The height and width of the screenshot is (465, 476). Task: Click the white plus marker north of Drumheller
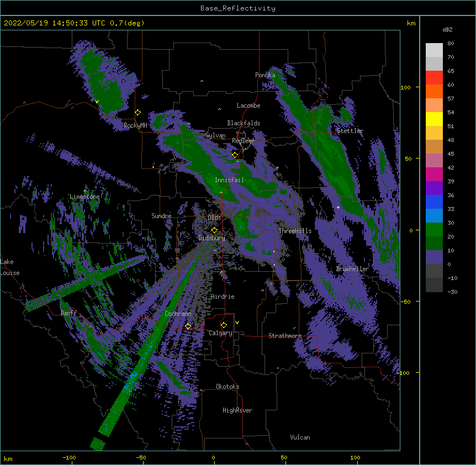(338, 207)
